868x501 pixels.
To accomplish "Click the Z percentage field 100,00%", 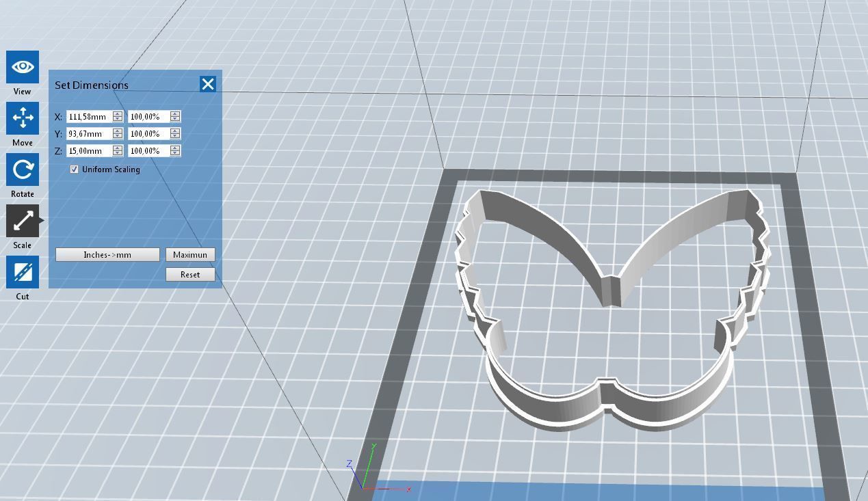I will [148, 150].
